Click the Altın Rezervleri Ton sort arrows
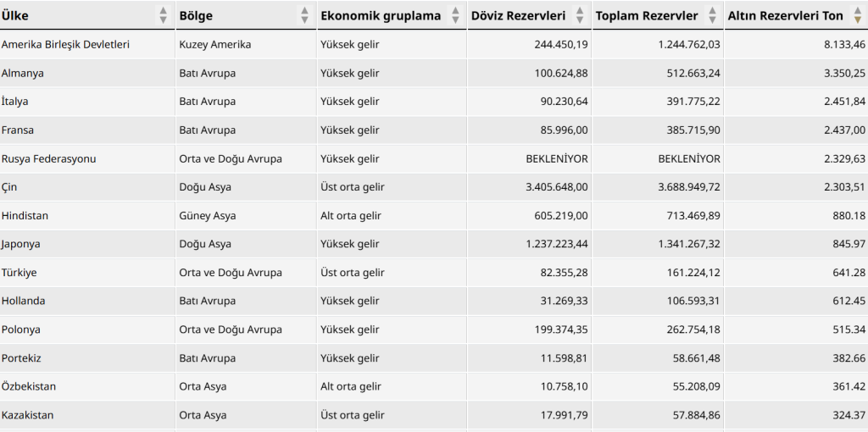The height and width of the screenshot is (432, 868). pos(858,15)
